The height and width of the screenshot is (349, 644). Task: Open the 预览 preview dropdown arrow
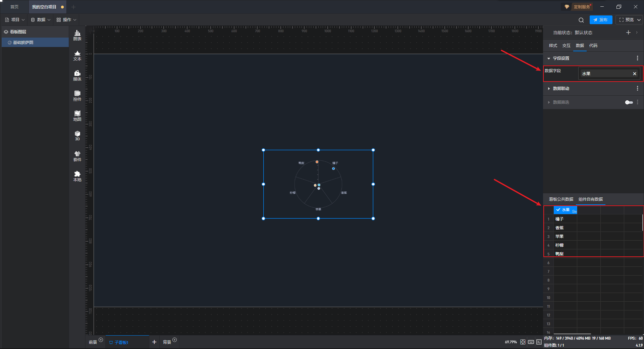click(x=639, y=20)
